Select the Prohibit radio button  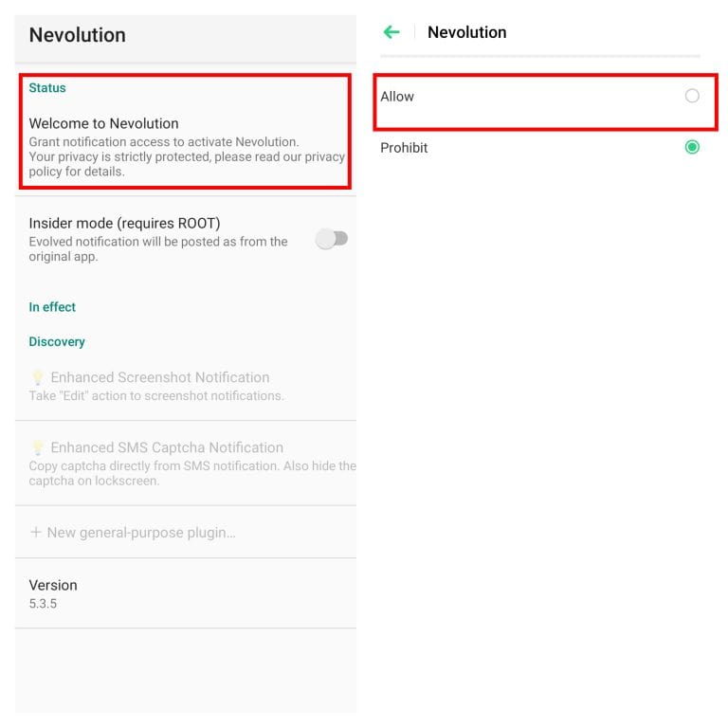coord(692,147)
